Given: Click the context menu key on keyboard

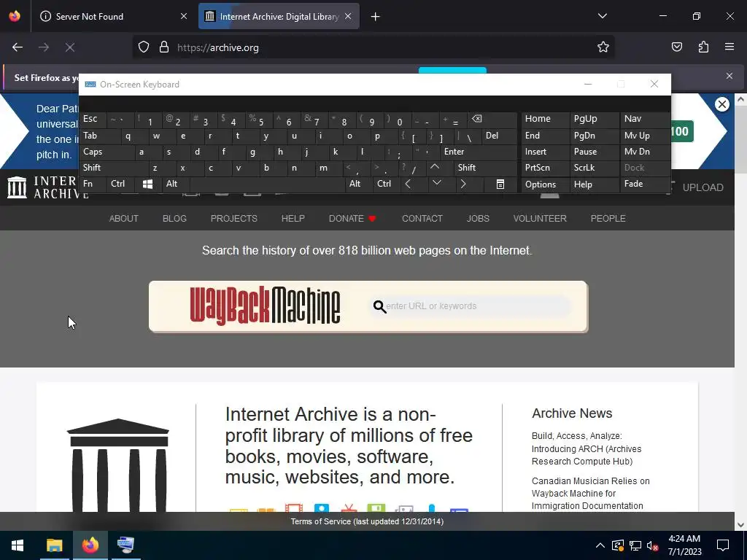Looking at the screenshot, I should [500, 184].
